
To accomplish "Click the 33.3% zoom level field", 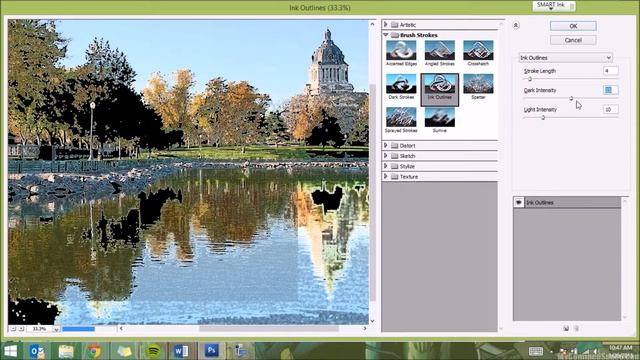I will [x=40, y=329].
